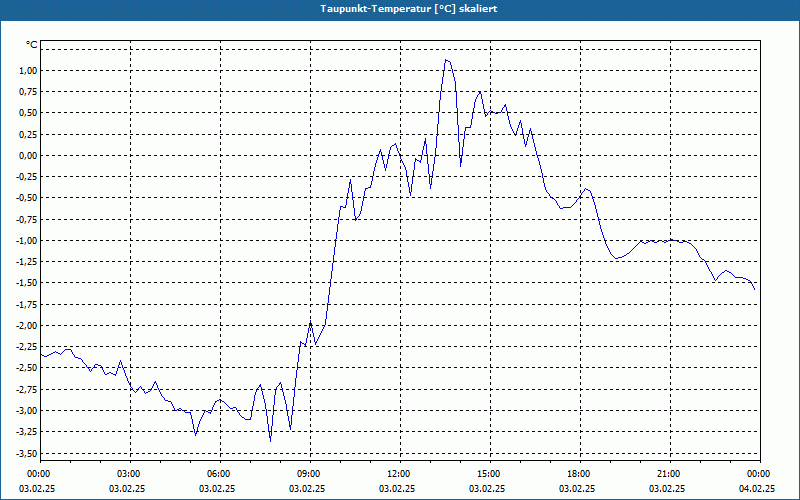Select the '-3,00' y-axis tick label
The height and width of the screenshot is (500, 800).
point(27,411)
